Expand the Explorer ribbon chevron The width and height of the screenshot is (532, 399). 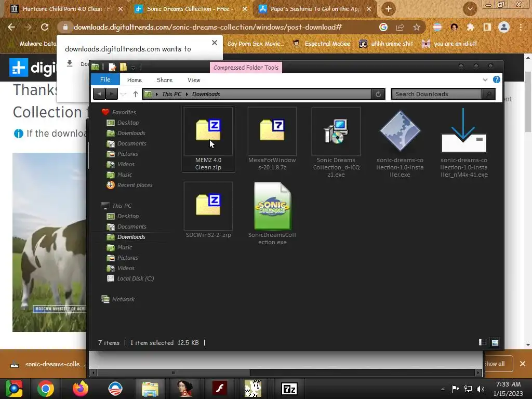point(485,79)
